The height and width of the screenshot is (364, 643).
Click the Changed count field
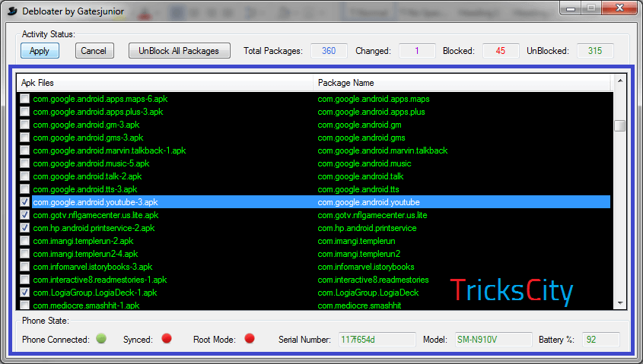417,51
